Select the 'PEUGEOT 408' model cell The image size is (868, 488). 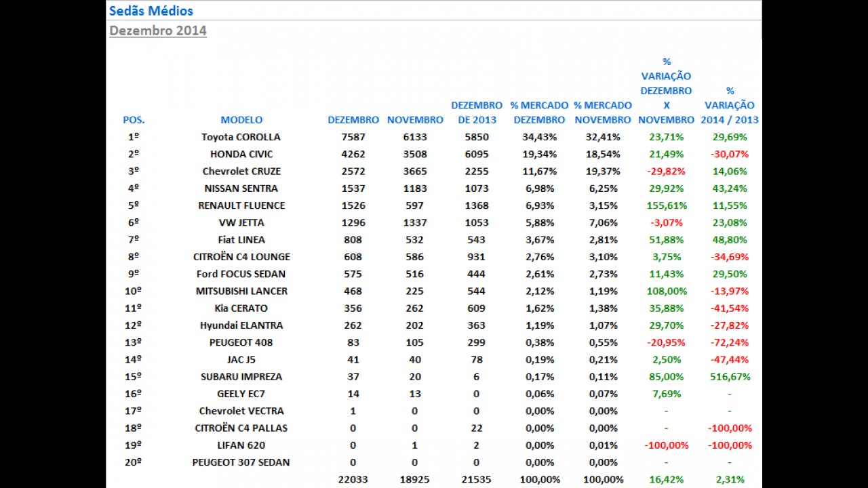[x=241, y=342]
